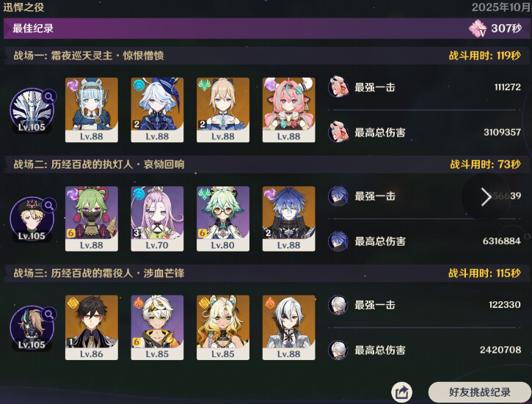Select the pink-haired character card in stage one

coord(288,110)
